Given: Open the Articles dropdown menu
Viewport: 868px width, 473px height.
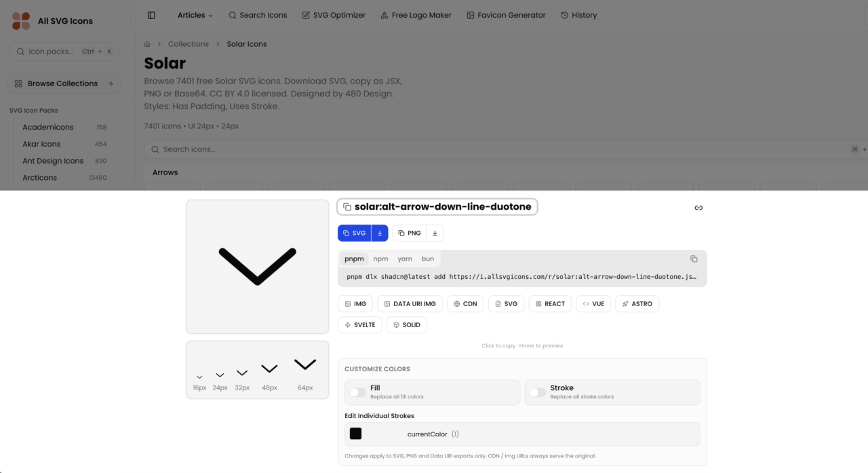Looking at the screenshot, I should [195, 15].
